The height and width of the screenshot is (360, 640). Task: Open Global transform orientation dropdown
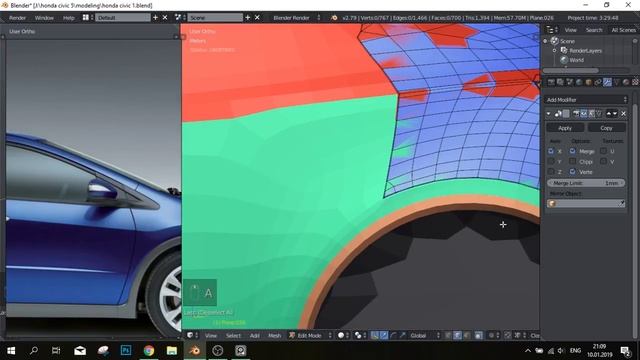(x=424, y=336)
